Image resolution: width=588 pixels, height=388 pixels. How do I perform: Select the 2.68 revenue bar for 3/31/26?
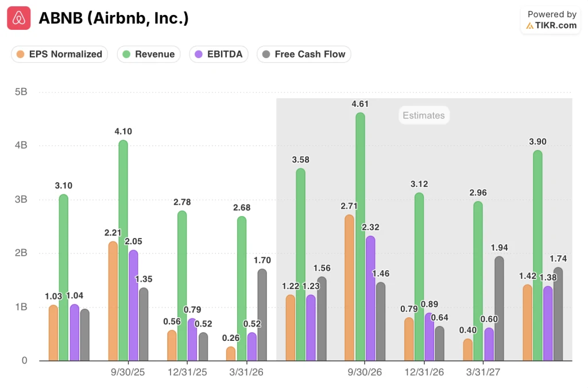click(242, 289)
